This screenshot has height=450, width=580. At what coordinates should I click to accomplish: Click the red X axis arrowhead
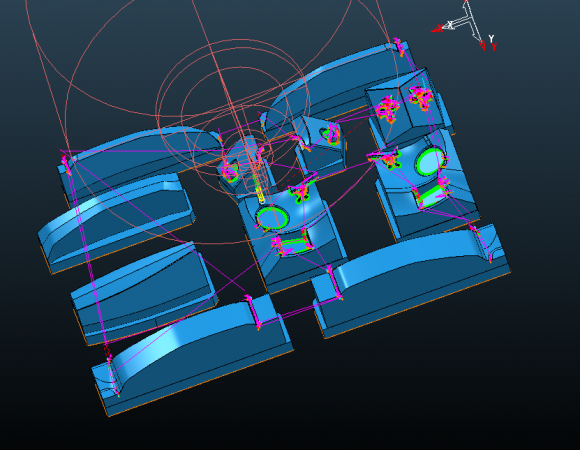click(437, 29)
